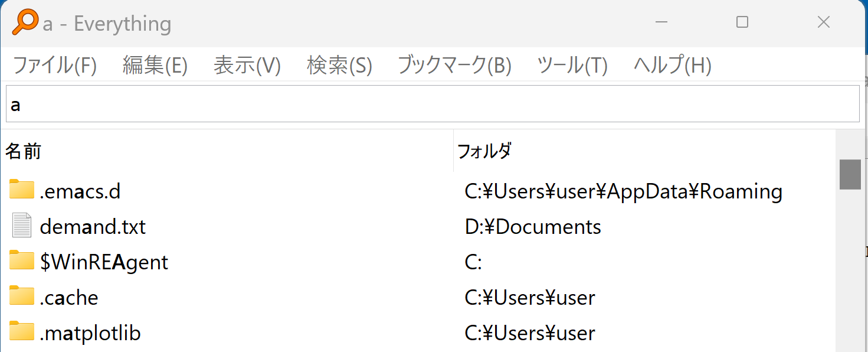Focus the search box containing "a"

(432, 105)
